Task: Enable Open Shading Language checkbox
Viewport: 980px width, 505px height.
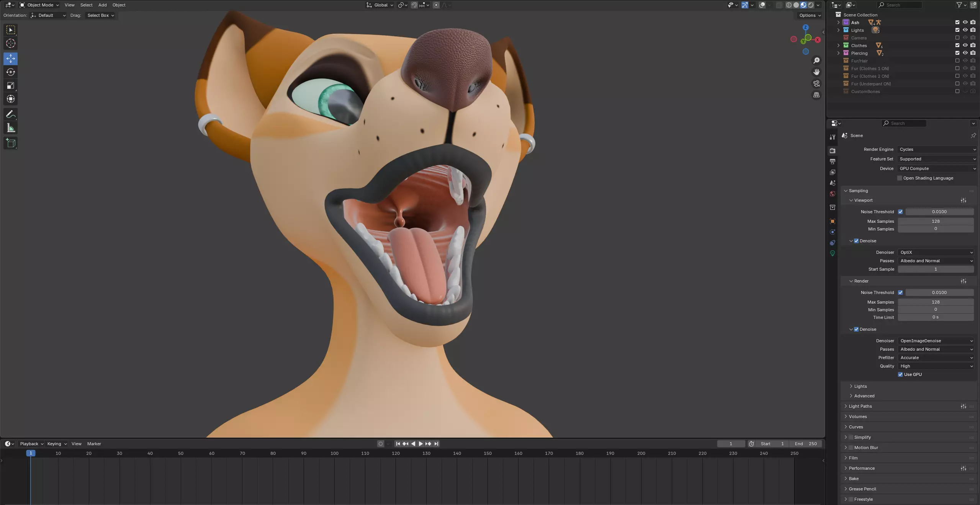Action: tap(900, 178)
